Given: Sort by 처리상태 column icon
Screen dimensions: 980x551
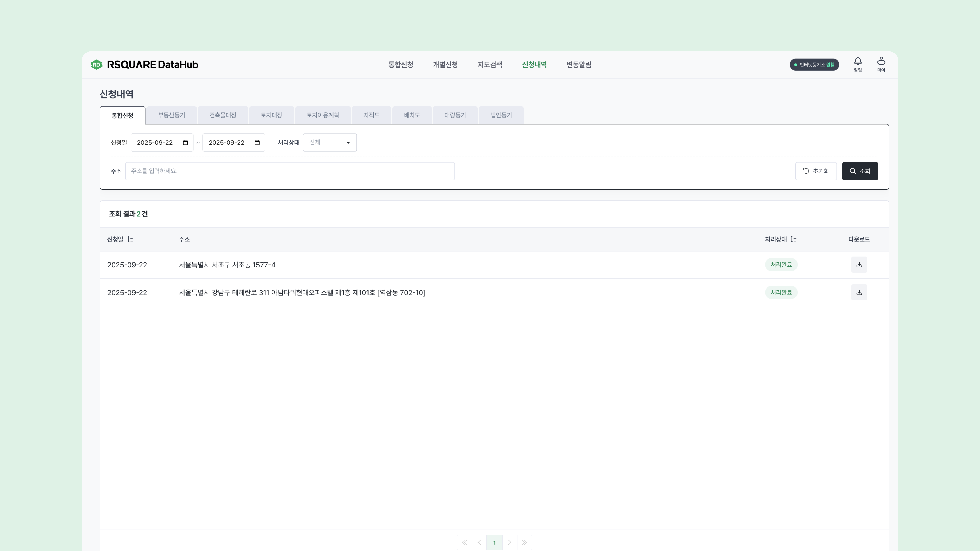Looking at the screenshot, I should pyautogui.click(x=793, y=239).
